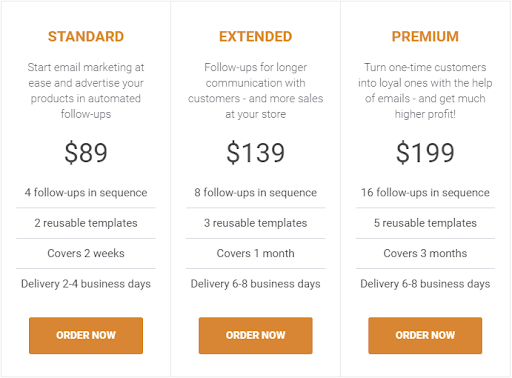Click ORDER NOW under Premium plan

coord(425,335)
